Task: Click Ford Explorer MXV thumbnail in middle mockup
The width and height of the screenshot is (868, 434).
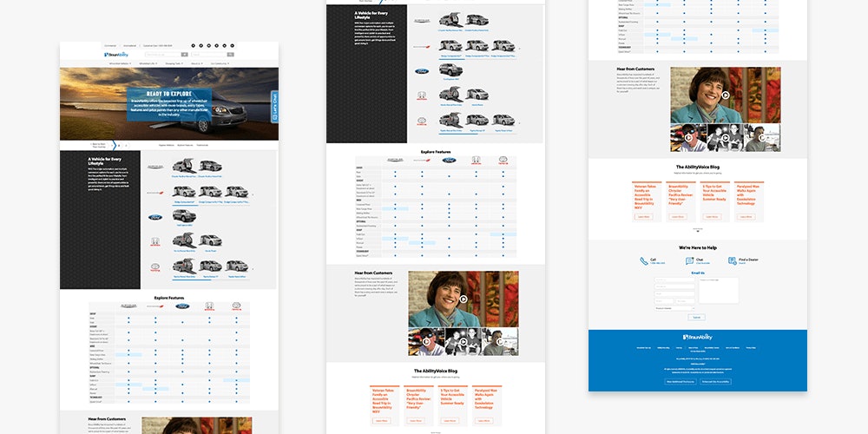Action: click(450, 70)
